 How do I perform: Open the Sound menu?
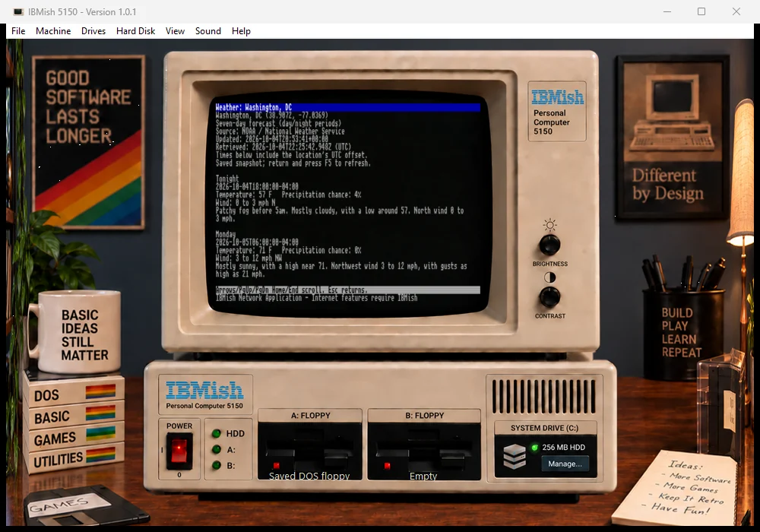tap(208, 31)
